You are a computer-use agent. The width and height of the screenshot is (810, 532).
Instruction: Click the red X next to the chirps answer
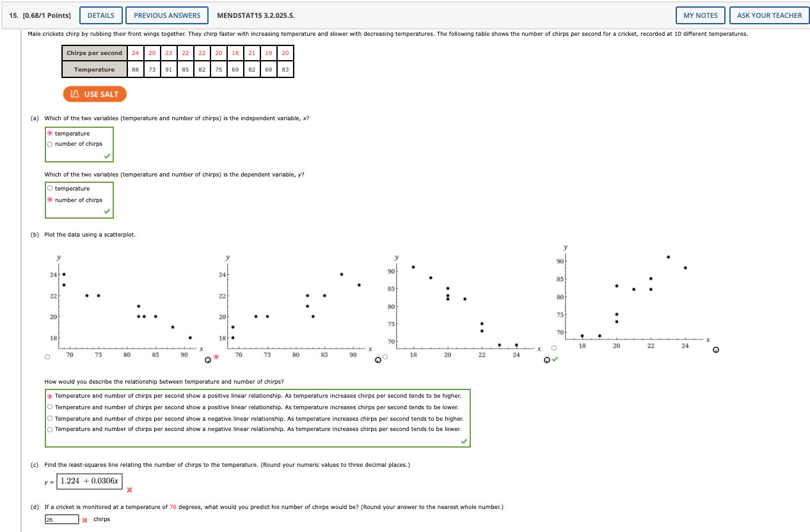point(84,519)
